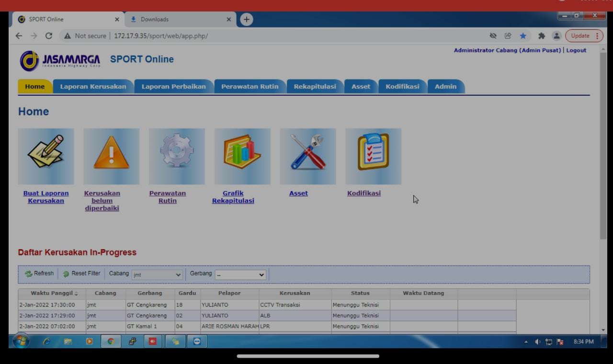
Task: Click the Buat Laporan Kerusakan pencil icon
Action: (46, 156)
